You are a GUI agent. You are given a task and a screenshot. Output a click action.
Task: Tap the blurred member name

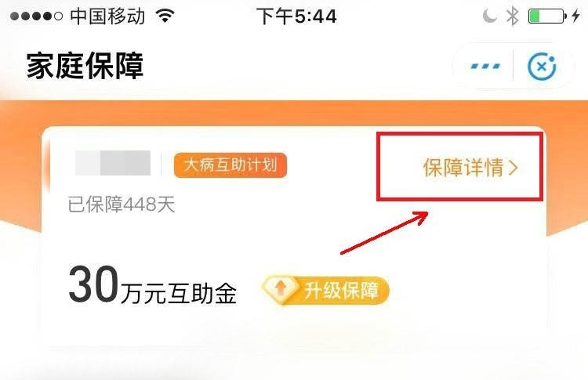click(x=113, y=163)
